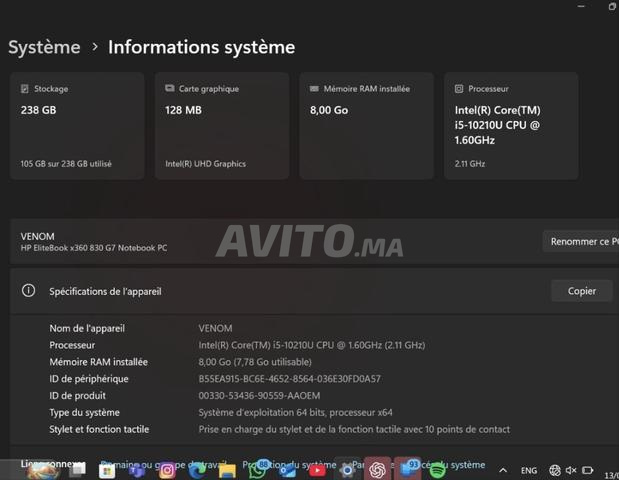Select the ID de périphérique value

pyautogui.click(x=289, y=379)
